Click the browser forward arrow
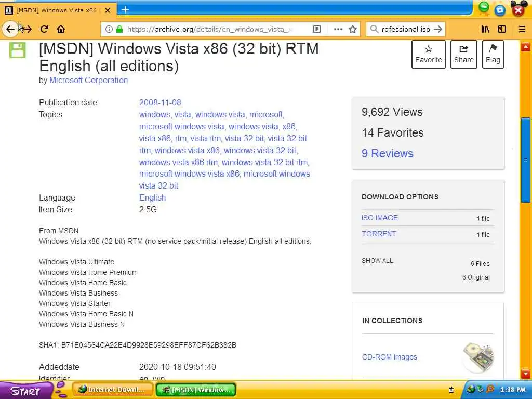The image size is (532, 399). coord(26,29)
